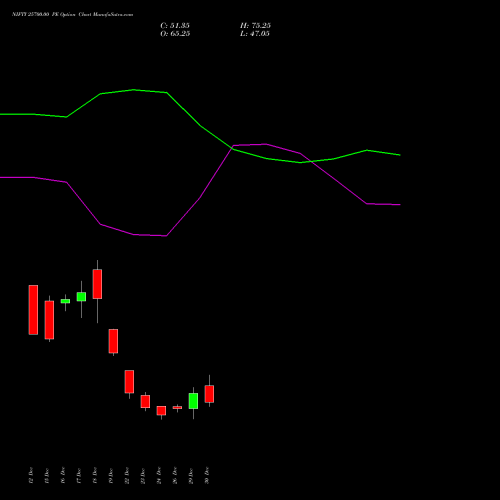Click the '23 Dec' date axis label
Image resolution: width=500 pixels, height=500 pixels.
[x=143, y=475]
